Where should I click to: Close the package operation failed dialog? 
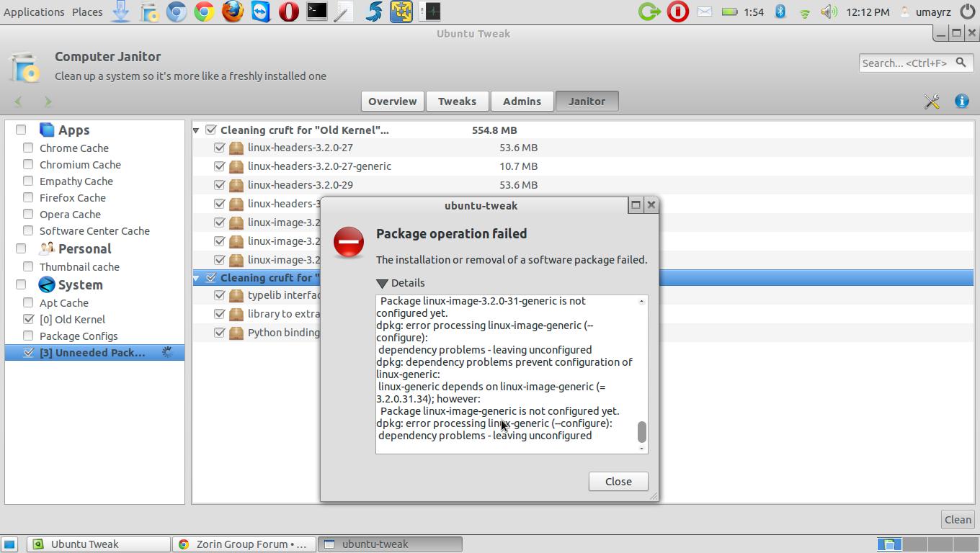pos(618,482)
